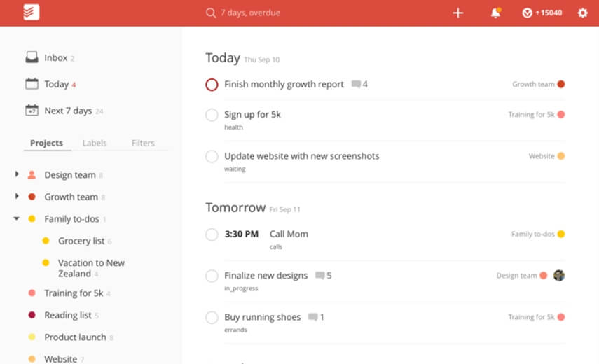The width and height of the screenshot is (599, 364).
Task: Click the yellow dot beside Grocery list
Action: pos(46,241)
